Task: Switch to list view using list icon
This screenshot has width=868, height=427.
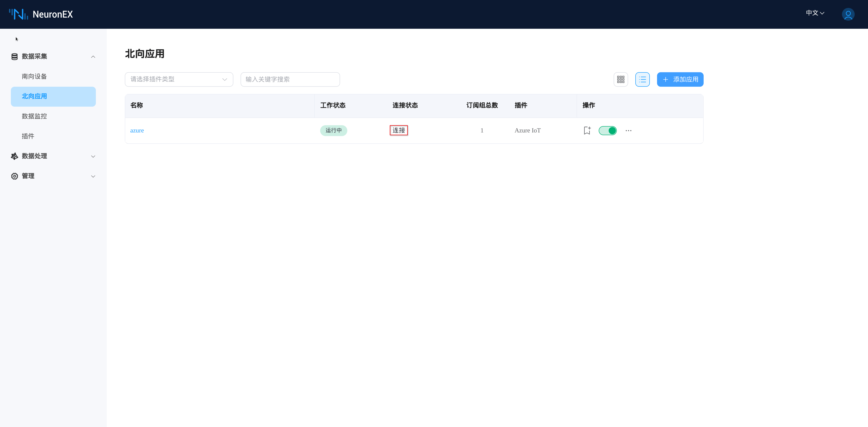Action: 642,79
